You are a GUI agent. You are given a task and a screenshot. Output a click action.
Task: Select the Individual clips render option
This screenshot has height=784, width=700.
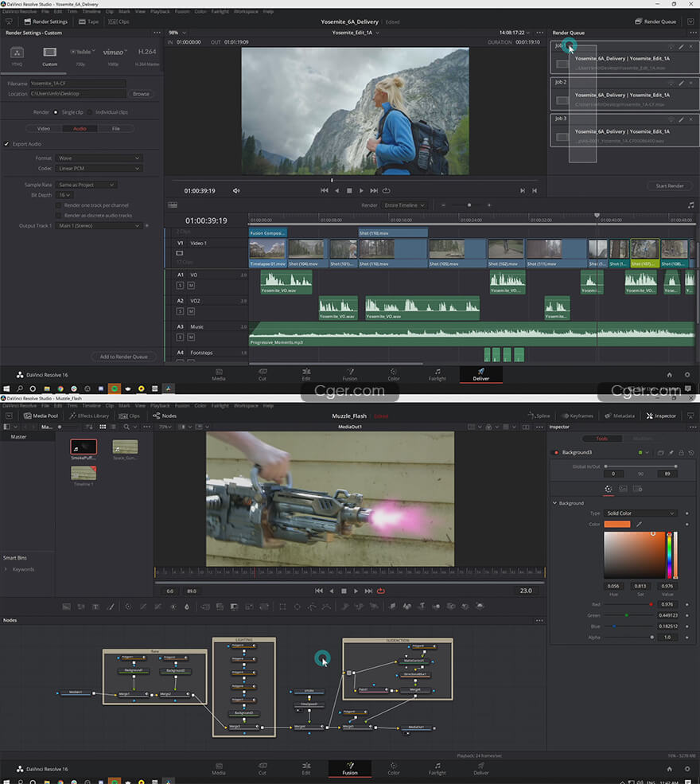click(90, 112)
